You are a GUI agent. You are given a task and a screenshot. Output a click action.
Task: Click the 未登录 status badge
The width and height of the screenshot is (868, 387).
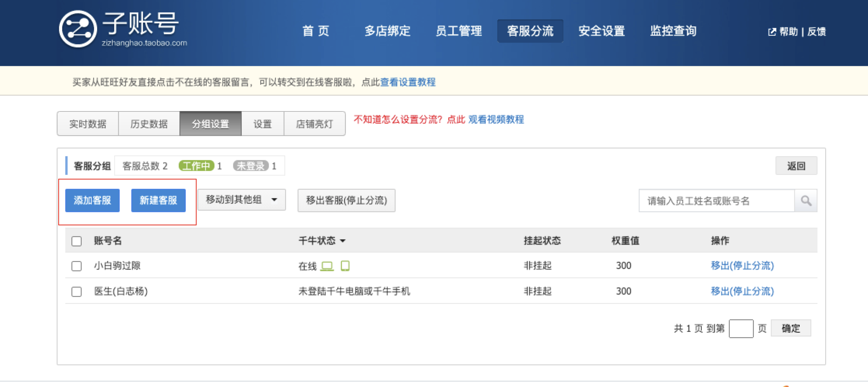tap(251, 166)
